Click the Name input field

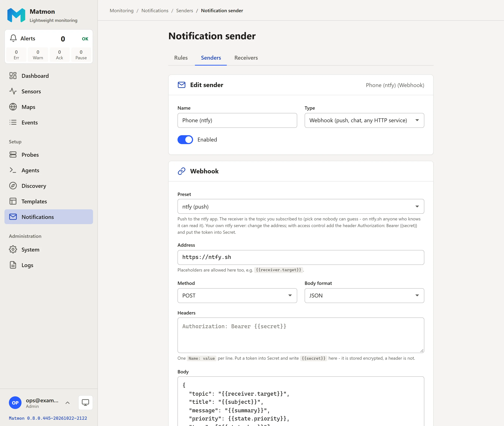click(x=237, y=120)
